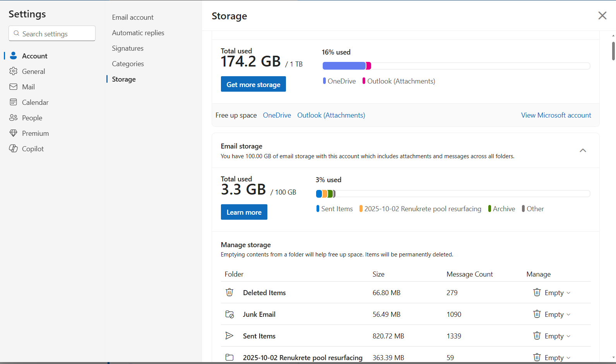This screenshot has height=364, width=616.
Task: Open Empty dropdown for Junk Email
Action: click(x=552, y=314)
